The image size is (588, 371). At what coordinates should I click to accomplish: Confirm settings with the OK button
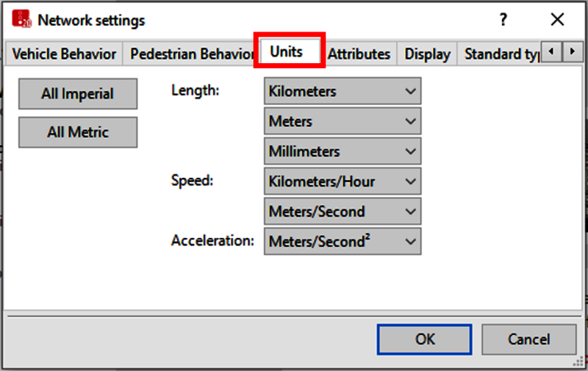(x=425, y=339)
